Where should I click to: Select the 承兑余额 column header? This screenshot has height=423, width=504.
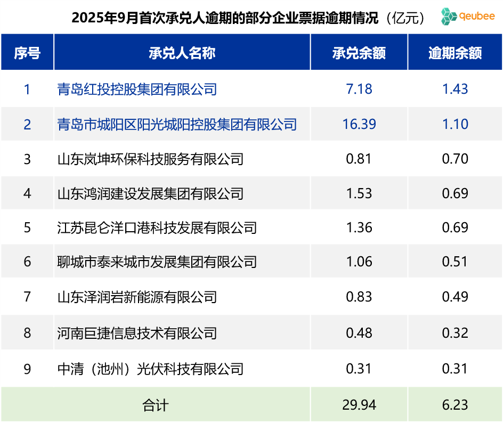[x=359, y=53]
